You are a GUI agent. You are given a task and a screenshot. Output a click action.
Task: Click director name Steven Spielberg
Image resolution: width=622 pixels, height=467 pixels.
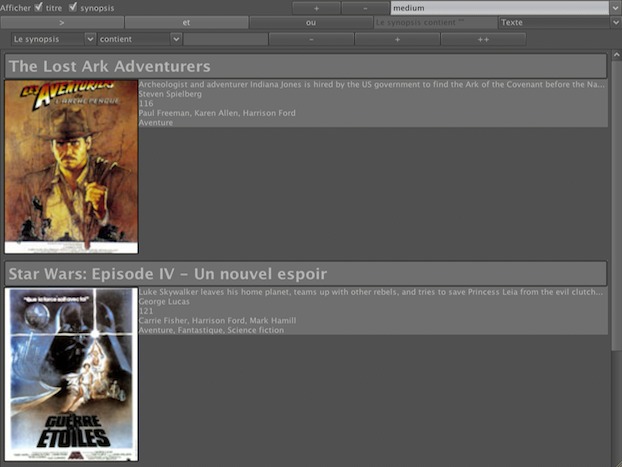(x=170, y=94)
